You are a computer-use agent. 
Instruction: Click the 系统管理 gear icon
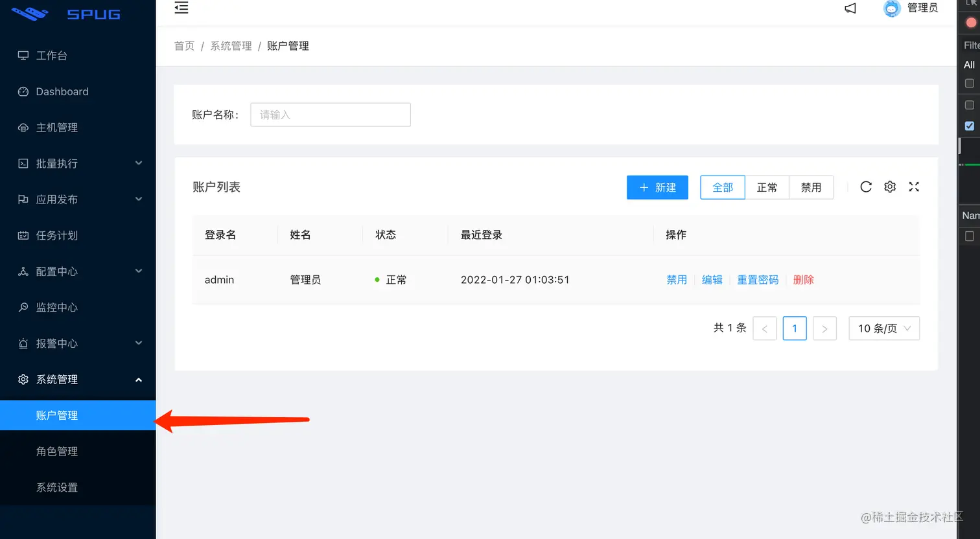click(23, 380)
